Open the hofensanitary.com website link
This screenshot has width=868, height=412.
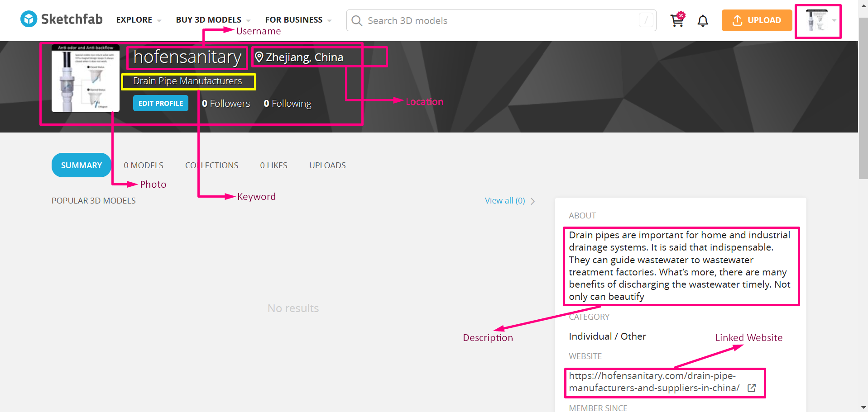pyautogui.click(x=654, y=382)
